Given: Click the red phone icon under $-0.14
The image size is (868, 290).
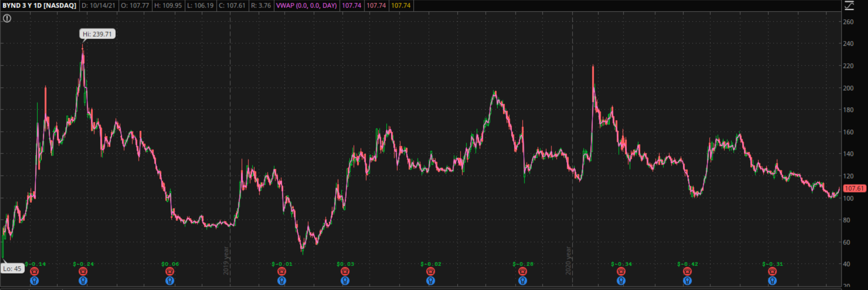Looking at the screenshot, I should click(x=34, y=271).
